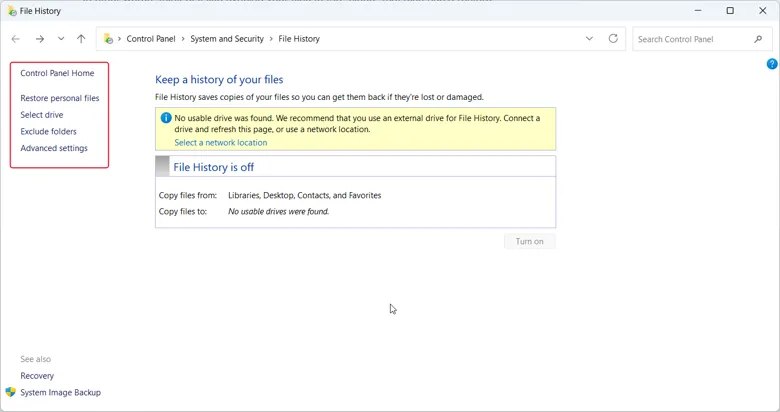
Task: Open Advanced settings
Action: 54,148
